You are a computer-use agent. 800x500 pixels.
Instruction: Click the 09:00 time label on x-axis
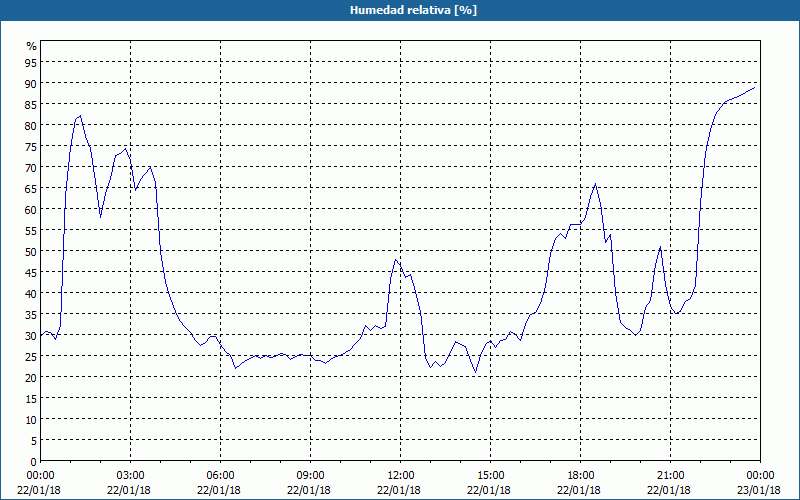(310, 476)
